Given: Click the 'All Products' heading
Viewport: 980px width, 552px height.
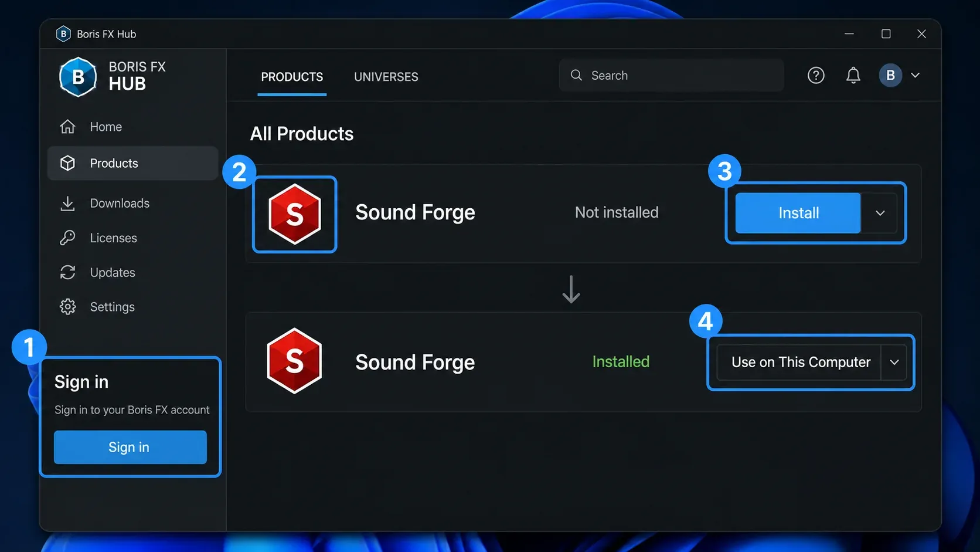Looking at the screenshot, I should [302, 134].
